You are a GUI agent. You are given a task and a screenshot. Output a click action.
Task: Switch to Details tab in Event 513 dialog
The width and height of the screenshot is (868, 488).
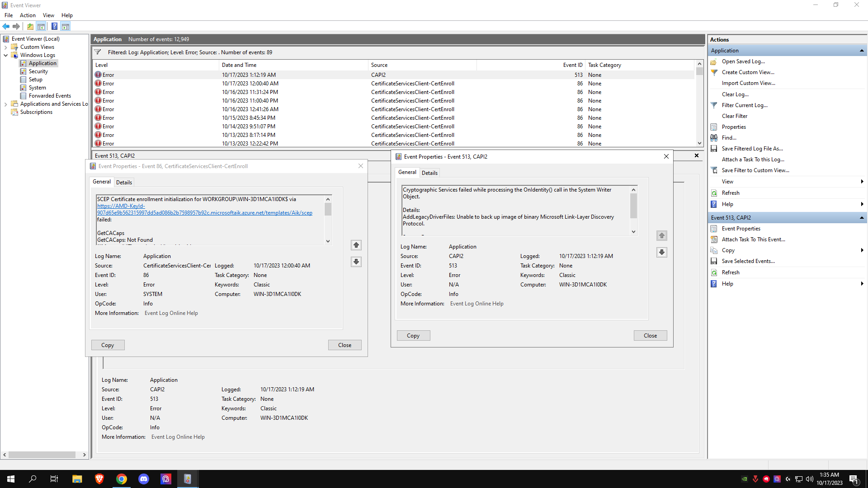point(429,173)
